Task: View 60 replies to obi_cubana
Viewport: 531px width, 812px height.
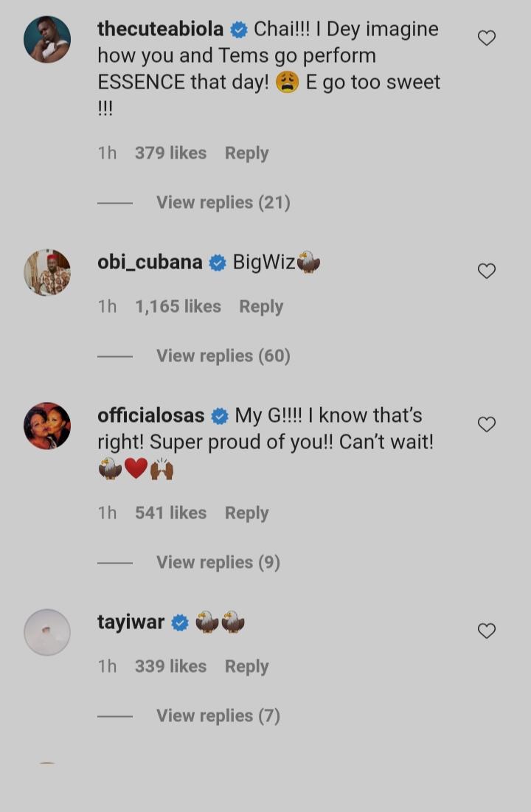Action: (x=223, y=355)
